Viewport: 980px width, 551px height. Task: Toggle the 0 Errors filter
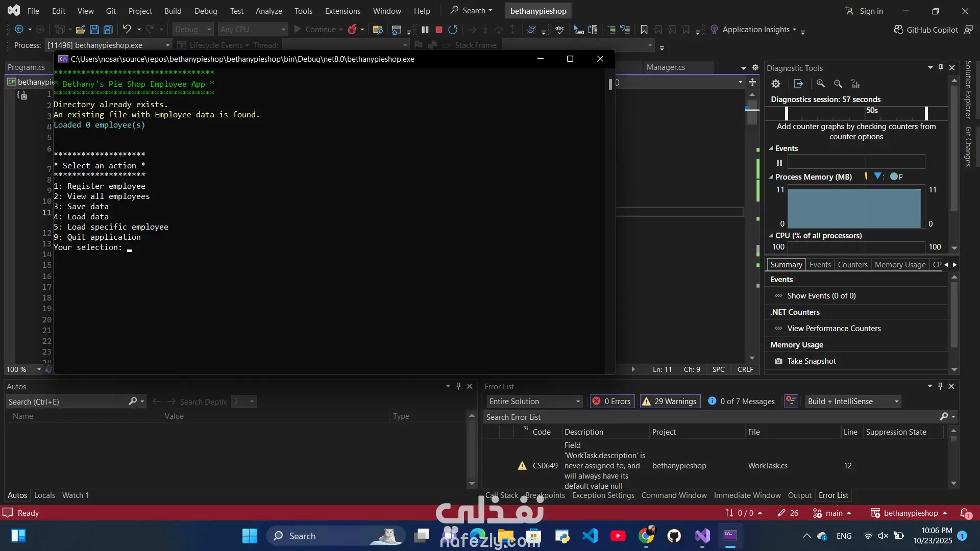[x=611, y=402]
